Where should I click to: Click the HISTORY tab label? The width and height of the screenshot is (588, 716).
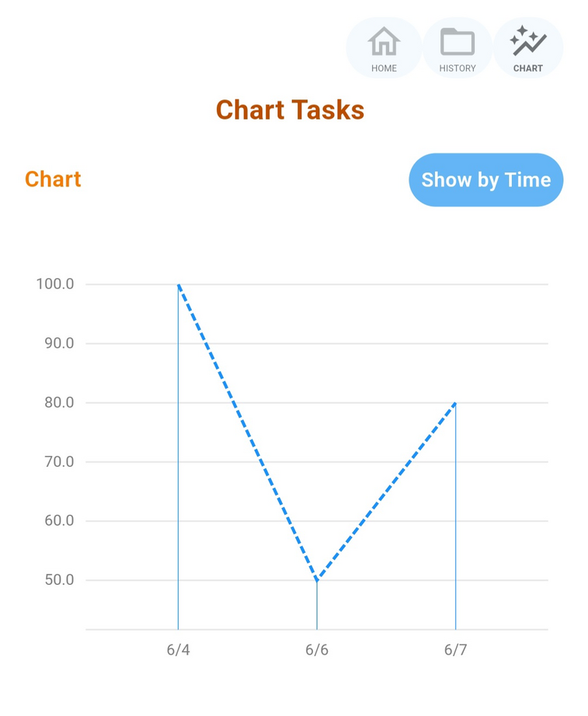tap(458, 68)
